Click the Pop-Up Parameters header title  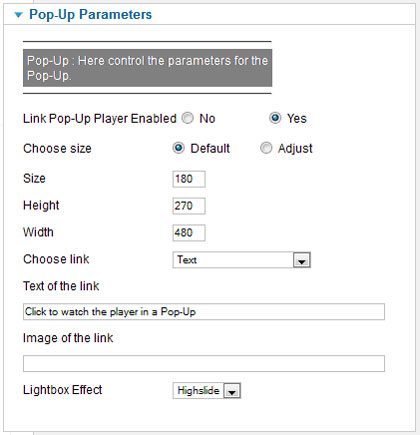click(90, 15)
